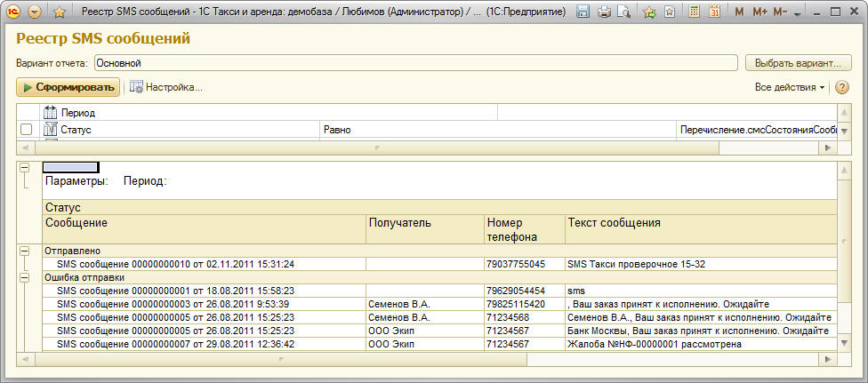
Task: Open the calendar icon
Action: 713,12
